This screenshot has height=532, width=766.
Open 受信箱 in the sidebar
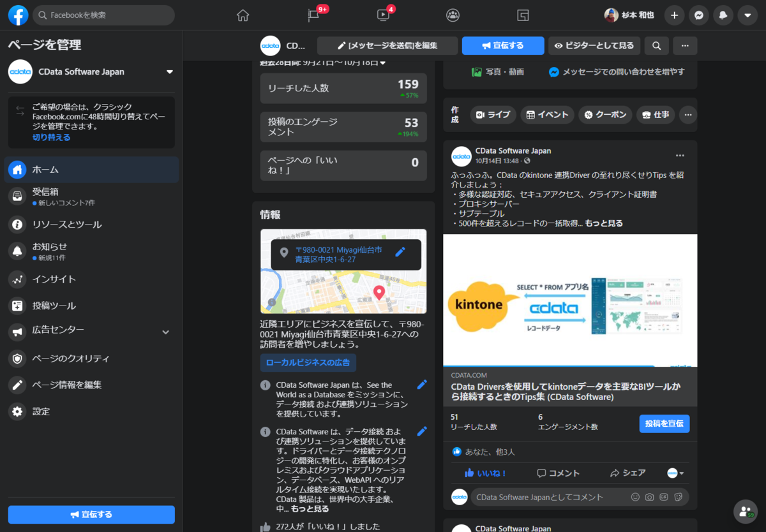tap(91, 196)
